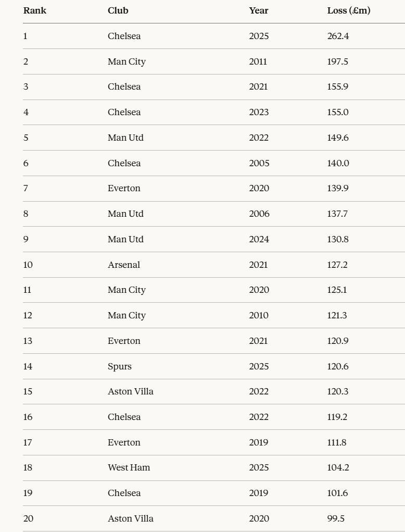Click the 137.7 loss value

[337, 214]
